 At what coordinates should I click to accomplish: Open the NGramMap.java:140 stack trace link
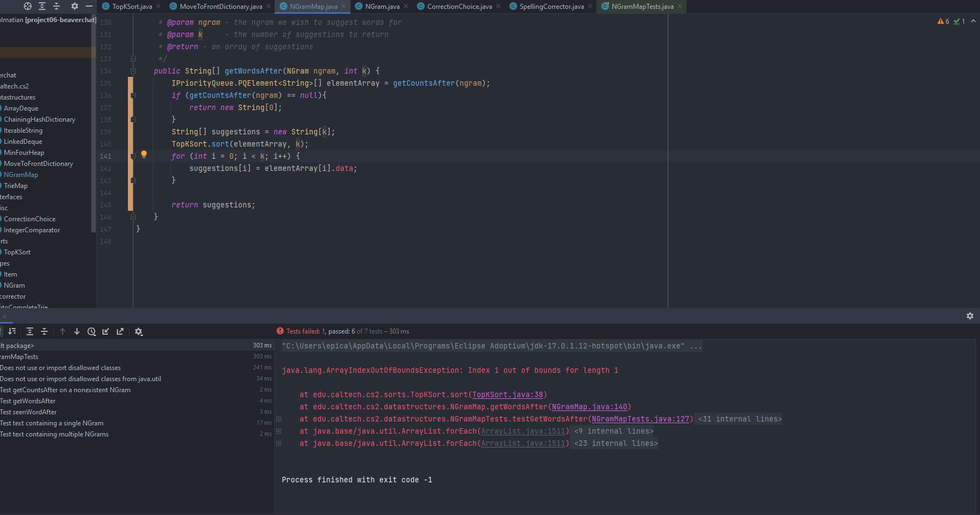589,407
